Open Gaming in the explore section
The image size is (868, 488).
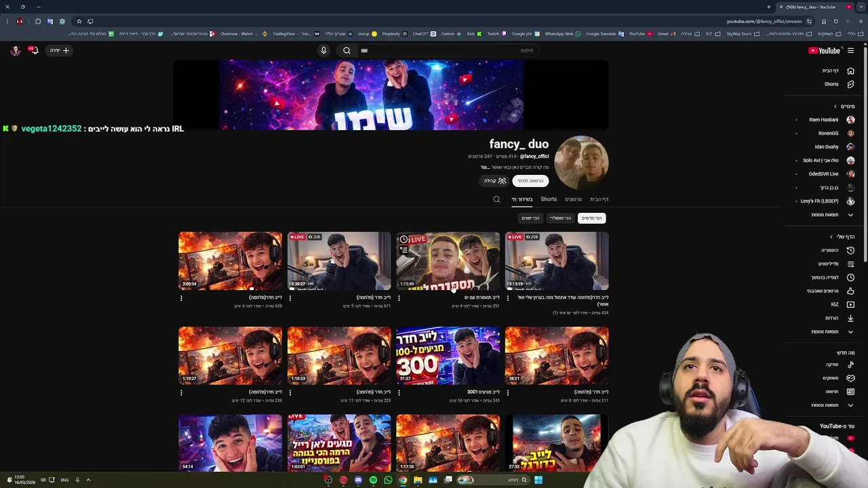pyautogui.click(x=839, y=378)
